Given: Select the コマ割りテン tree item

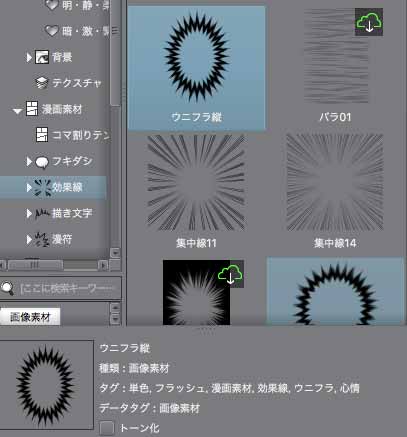Looking at the screenshot, I should click(x=80, y=135).
